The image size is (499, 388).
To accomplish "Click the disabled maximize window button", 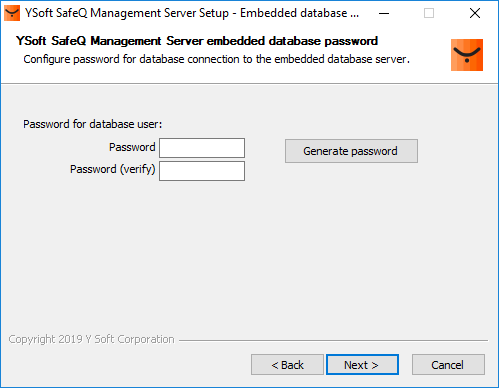I will point(429,13).
